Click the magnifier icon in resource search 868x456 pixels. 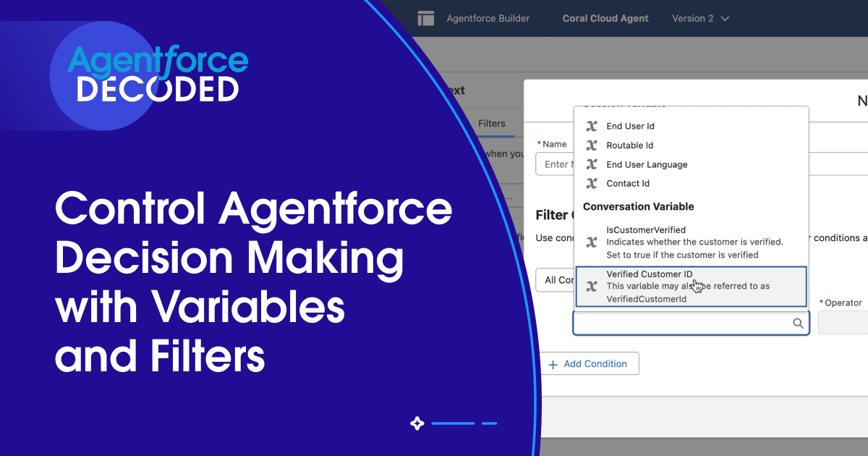[798, 324]
